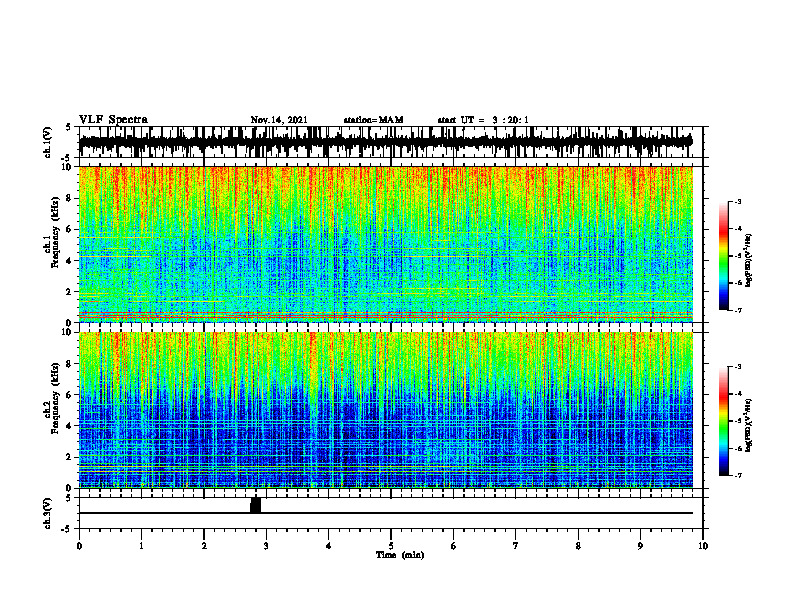Click time axis tick label "8"
The width and height of the screenshot is (792, 612).
pos(578,546)
